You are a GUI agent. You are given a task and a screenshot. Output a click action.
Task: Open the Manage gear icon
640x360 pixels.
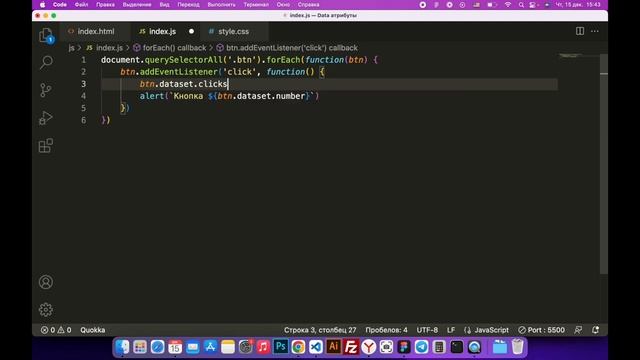(46, 309)
